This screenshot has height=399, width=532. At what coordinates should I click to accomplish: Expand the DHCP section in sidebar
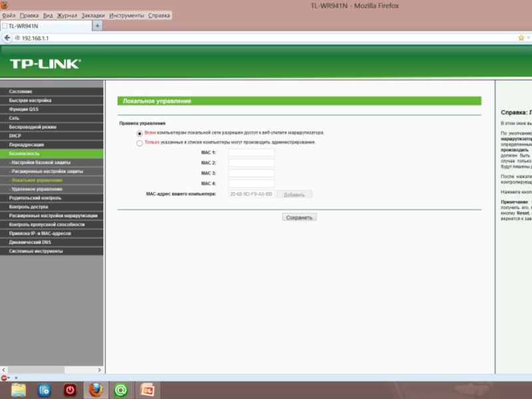(15, 136)
